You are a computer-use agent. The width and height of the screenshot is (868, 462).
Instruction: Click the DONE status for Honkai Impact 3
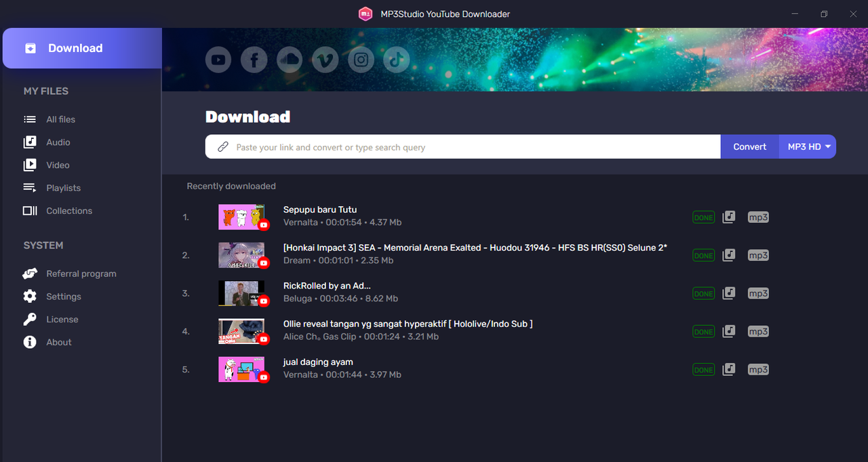pos(703,255)
